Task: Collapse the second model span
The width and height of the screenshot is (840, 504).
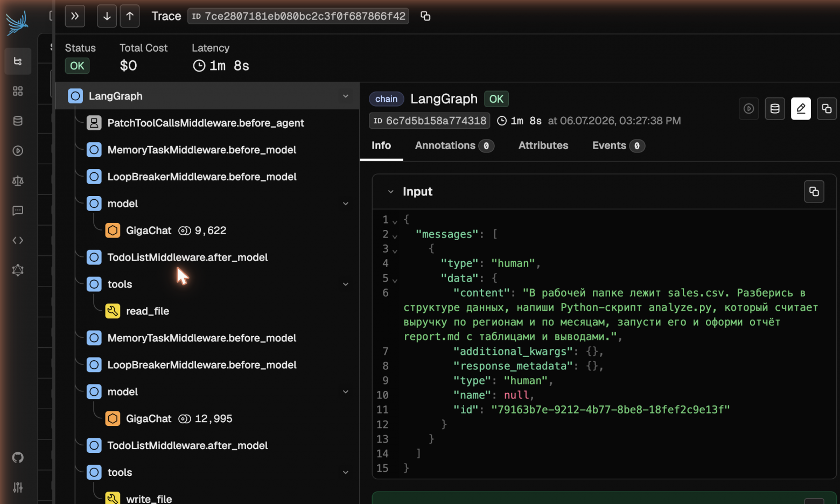Action: click(346, 392)
